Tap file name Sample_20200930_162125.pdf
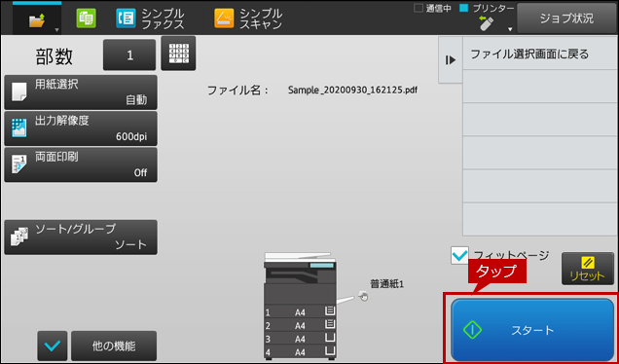This screenshot has width=619, height=364. (352, 90)
